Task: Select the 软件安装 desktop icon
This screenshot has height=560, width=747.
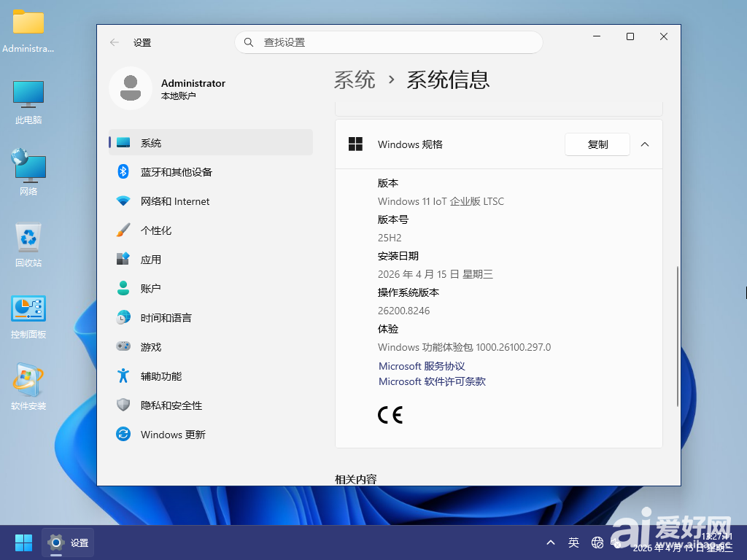Action: pyautogui.click(x=28, y=387)
